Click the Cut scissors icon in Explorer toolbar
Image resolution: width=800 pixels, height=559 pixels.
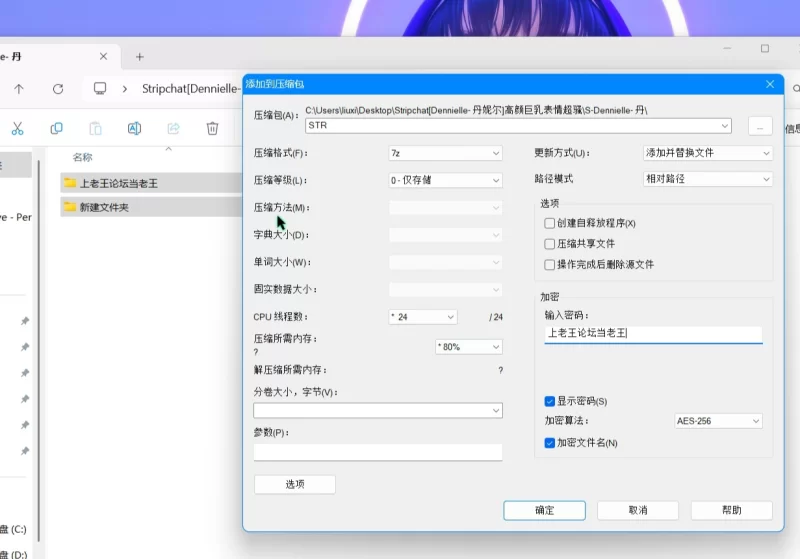click(x=17, y=128)
